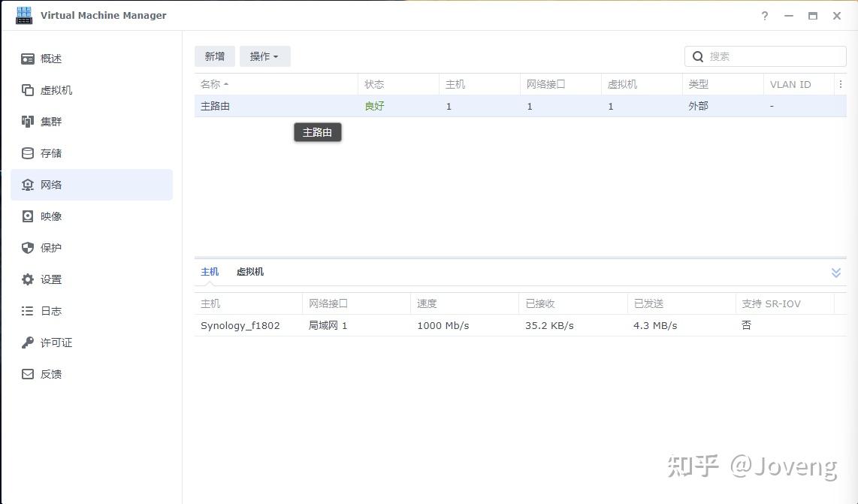
Task: Open the 设置 settings section
Action: tap(50, 279)
